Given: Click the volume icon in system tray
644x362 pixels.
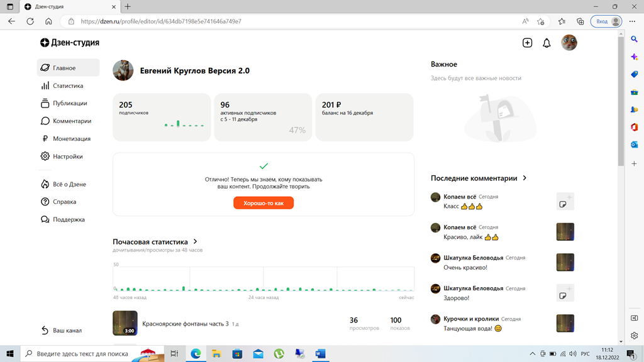Looking at the screenshot, I should [572, 353].
